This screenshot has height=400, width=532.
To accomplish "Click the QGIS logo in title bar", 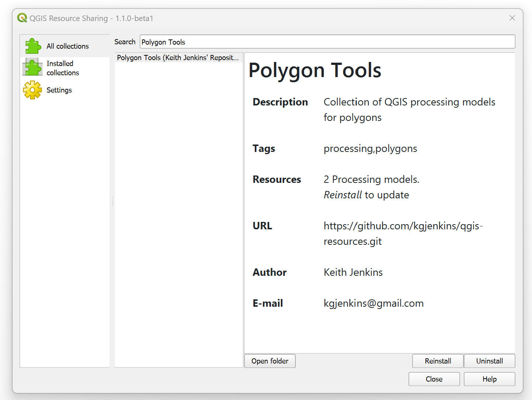I will point(22,18).
